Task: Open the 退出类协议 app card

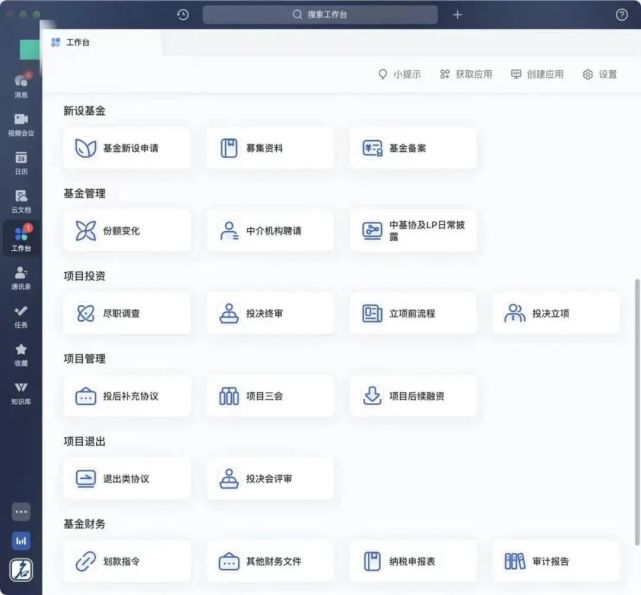Action: coord(127,478)
